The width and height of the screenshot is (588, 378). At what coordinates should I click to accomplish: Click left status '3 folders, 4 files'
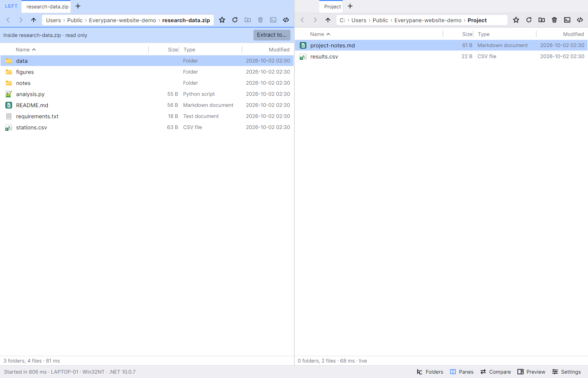point(23,361)
